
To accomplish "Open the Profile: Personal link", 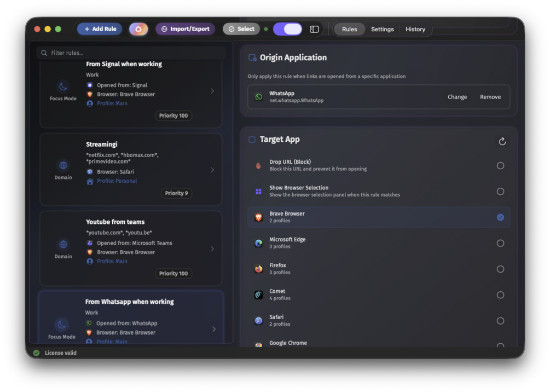I will 117,181.
